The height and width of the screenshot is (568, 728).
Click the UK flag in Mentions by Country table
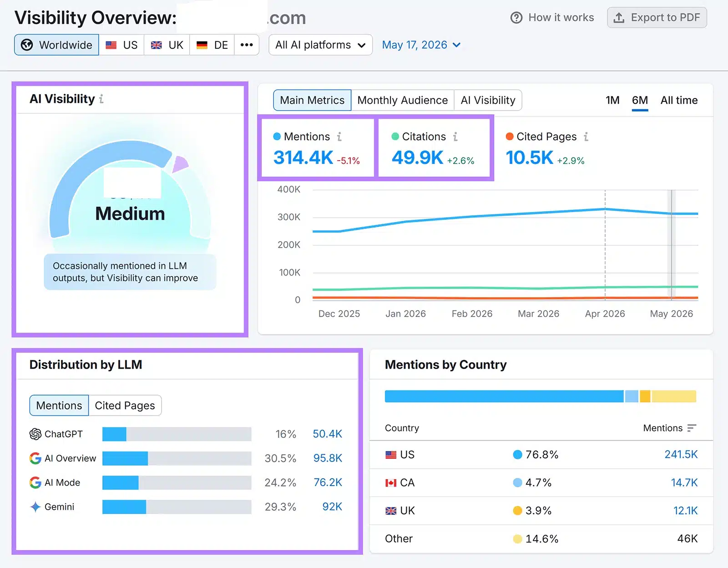391,511
